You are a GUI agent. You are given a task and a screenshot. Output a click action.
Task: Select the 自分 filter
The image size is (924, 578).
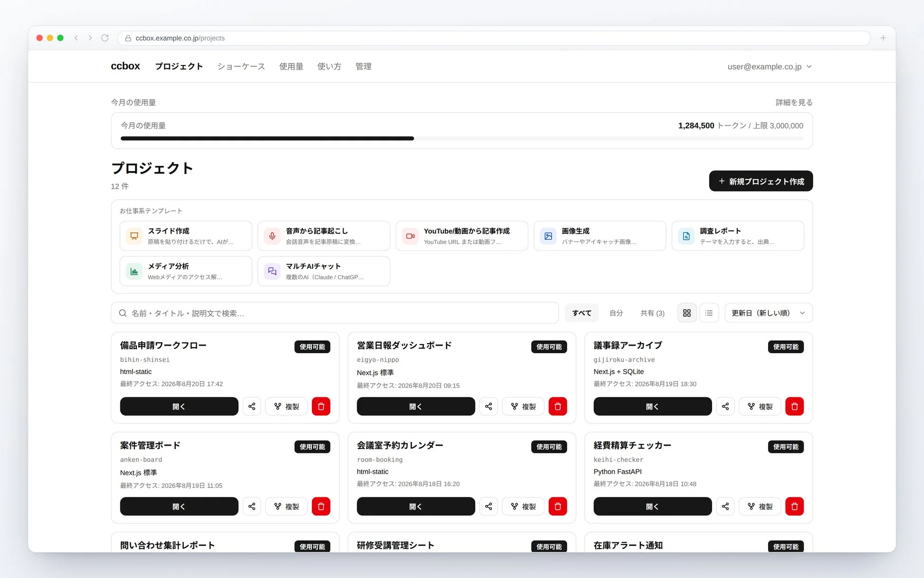coord(616,313)
